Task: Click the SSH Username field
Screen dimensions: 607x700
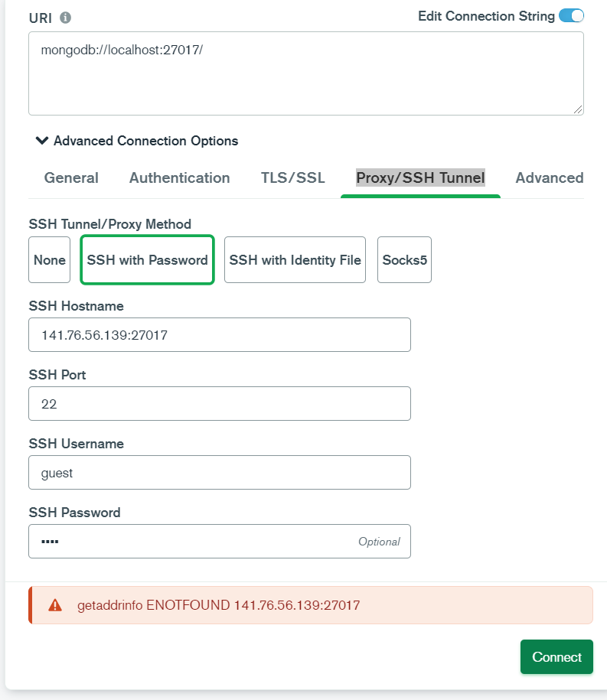Action: [219, 473]
